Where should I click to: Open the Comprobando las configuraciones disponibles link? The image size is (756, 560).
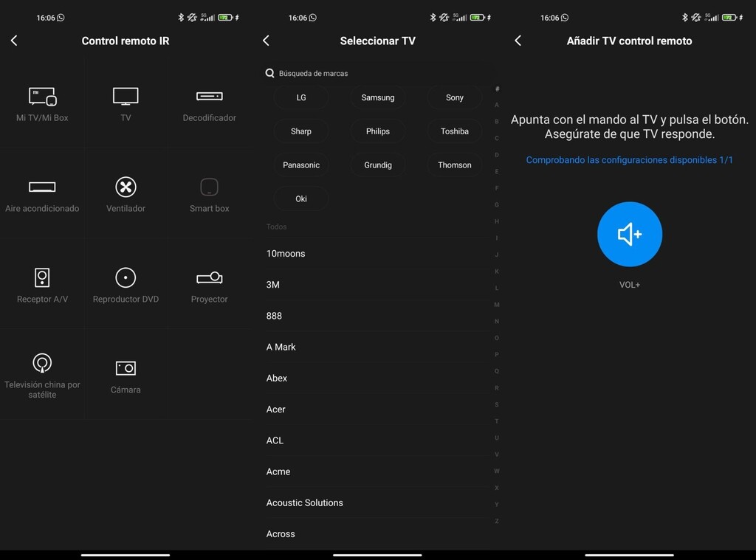(x=629, y=159)
